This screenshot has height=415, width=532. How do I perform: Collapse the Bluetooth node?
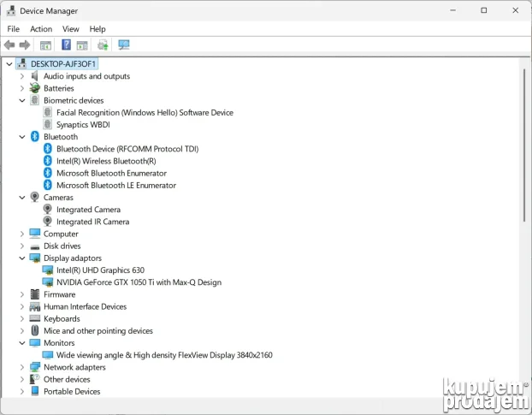(22, 137)
